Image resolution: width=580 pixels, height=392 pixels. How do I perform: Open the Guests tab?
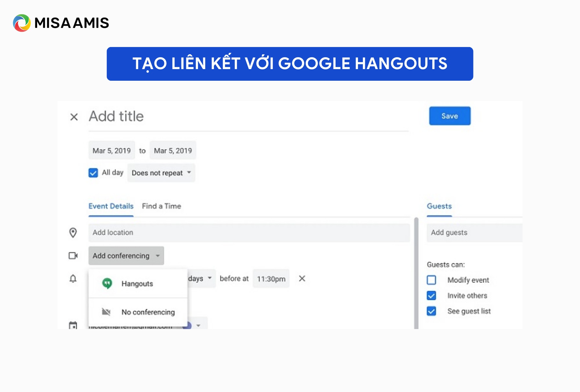click(439, 206)
